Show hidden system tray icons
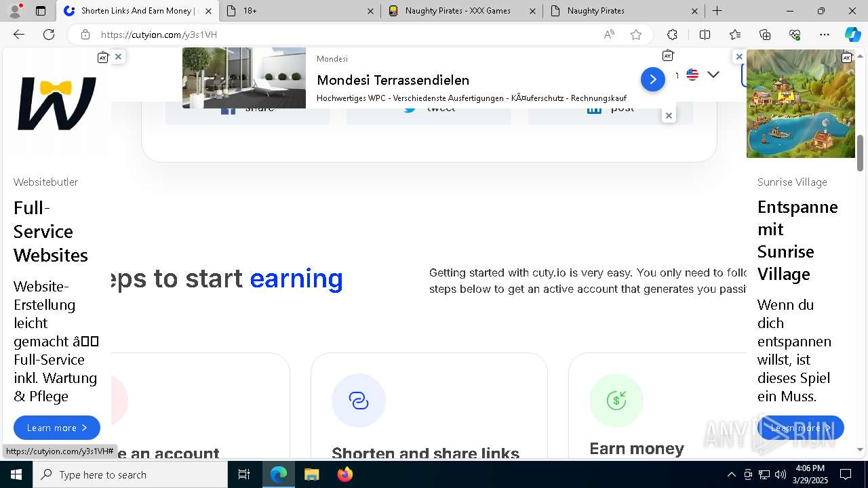Image resolution: width=868 pixels, height=488 pixels. [x=731, y=474]
